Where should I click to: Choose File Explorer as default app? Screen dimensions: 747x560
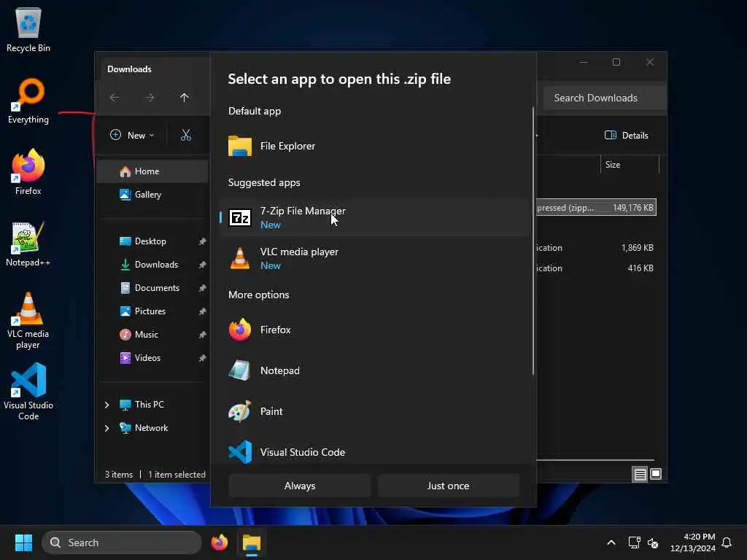[374, 146]
